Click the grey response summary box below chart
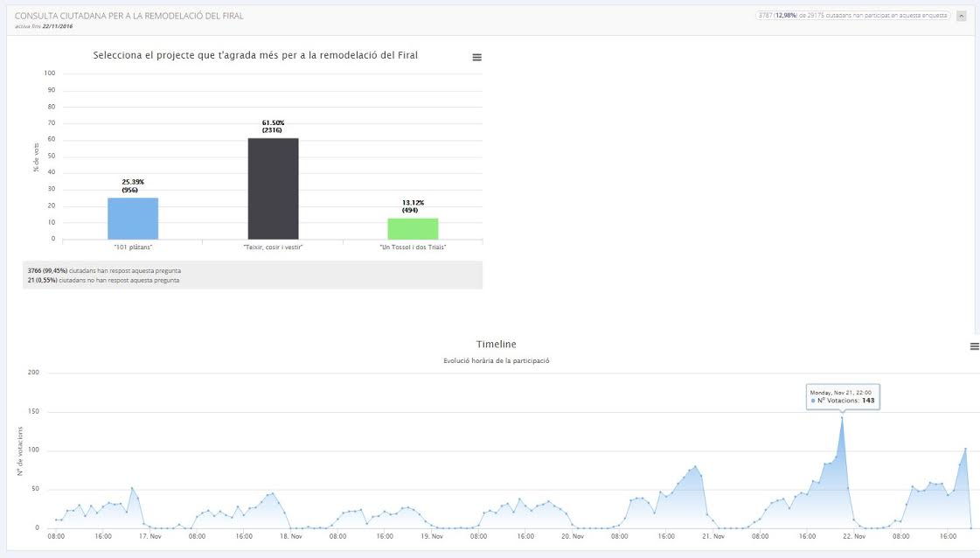The height and width of the screenshot is (558, 980). [x=252, y=275]
